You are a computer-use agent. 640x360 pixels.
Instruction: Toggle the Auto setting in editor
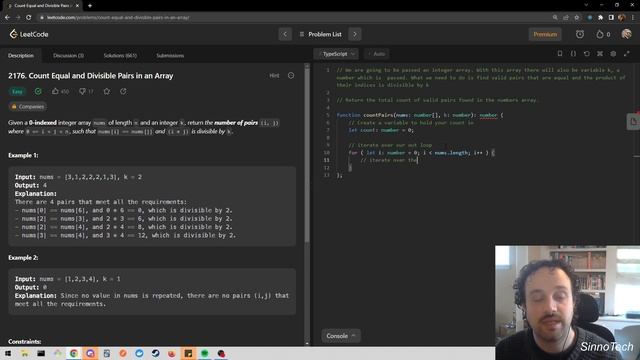pyautogui.click(x=377, y=54)
